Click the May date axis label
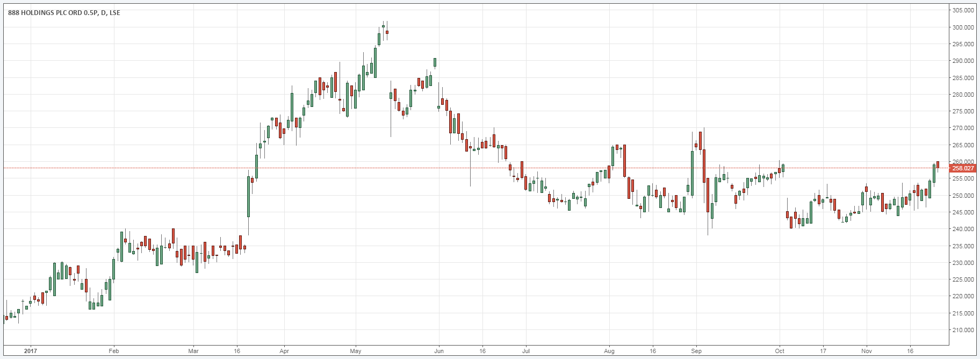The image size is (980, 359). (x=356, y=351)
